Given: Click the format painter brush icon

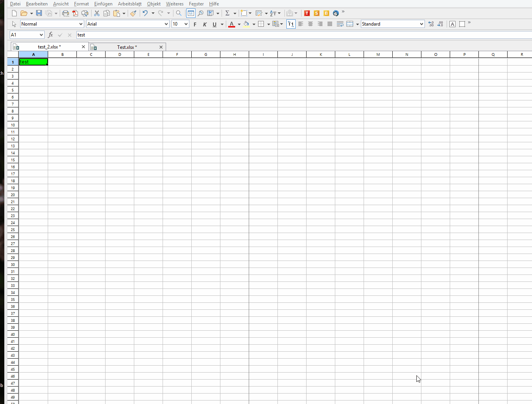Looking at the screenshot, I should coord(133,13).
